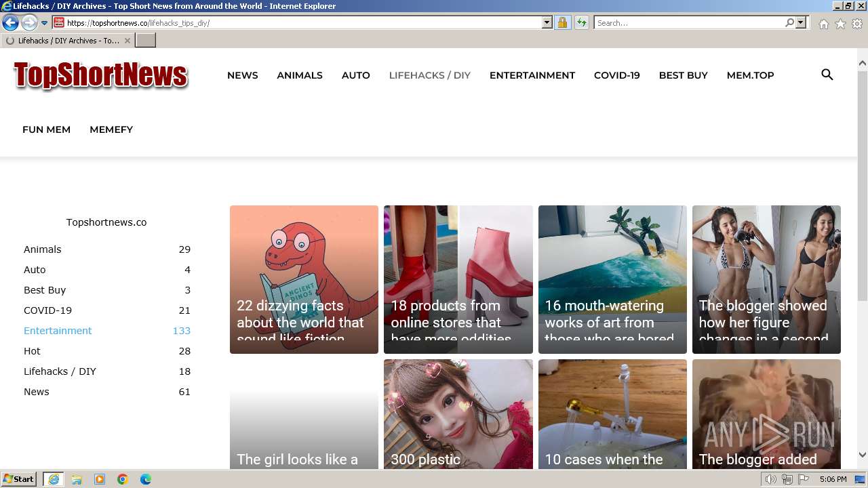
Task: Click the scrollbar down arrow
Action: click(863, 455)
